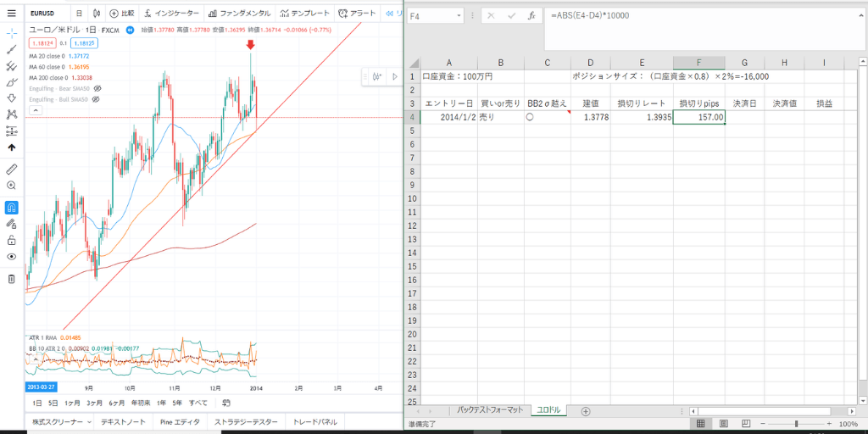
Task: Open the Pine エディタ tab
Action: 180,422
